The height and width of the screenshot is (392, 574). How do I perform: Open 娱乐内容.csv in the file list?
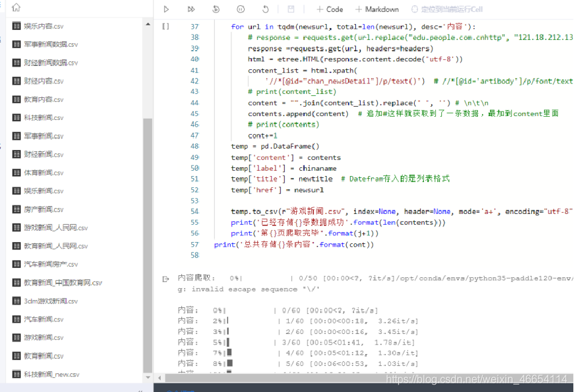tap(43, 27)
